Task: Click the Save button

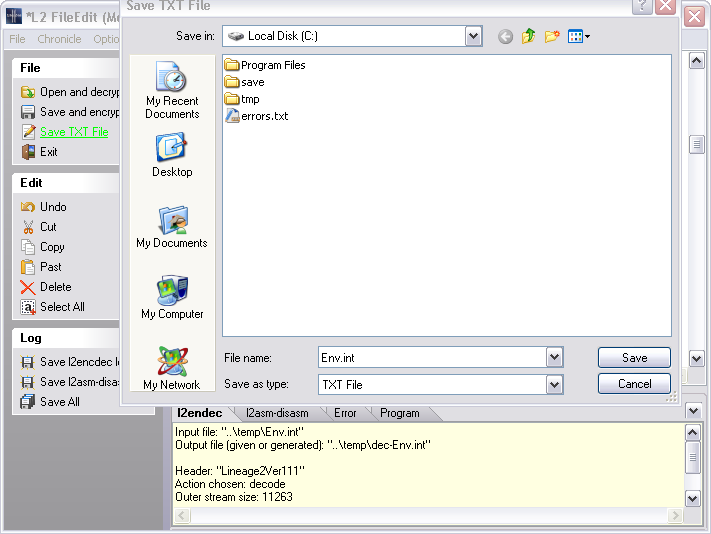Action: pyautogui.click(x=634, y=357)
